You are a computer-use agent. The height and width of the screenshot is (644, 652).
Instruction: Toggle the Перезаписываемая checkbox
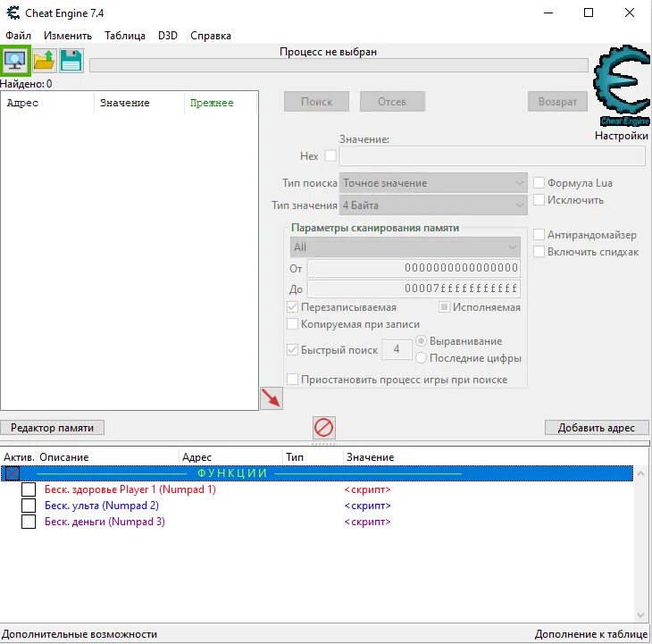pos(292,307)
